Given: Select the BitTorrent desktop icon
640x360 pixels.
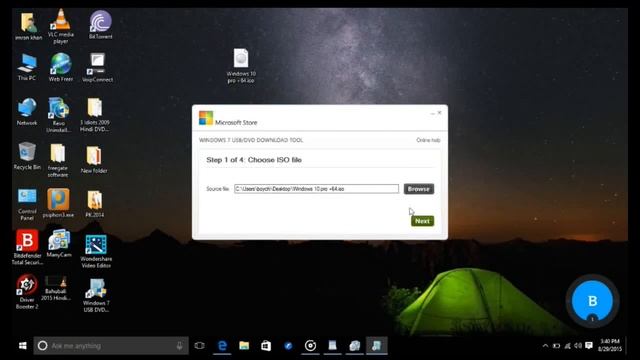Looking at the screenshot, I should pos(100,25).
